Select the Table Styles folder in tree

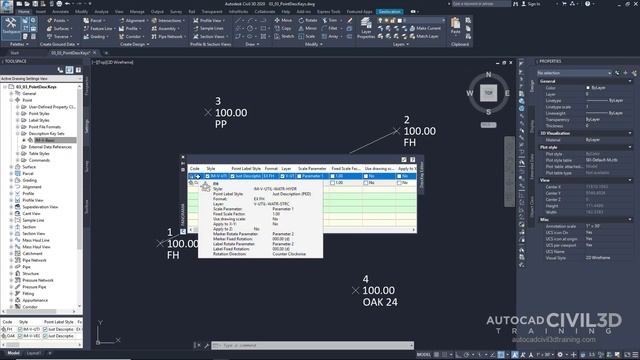pyautogui.click(x=39, y=153)
